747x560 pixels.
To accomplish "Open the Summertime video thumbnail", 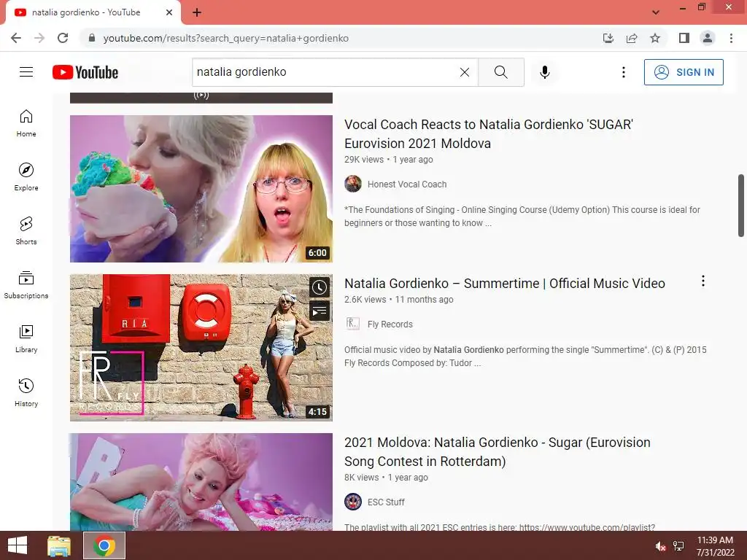I will [201, 348].
